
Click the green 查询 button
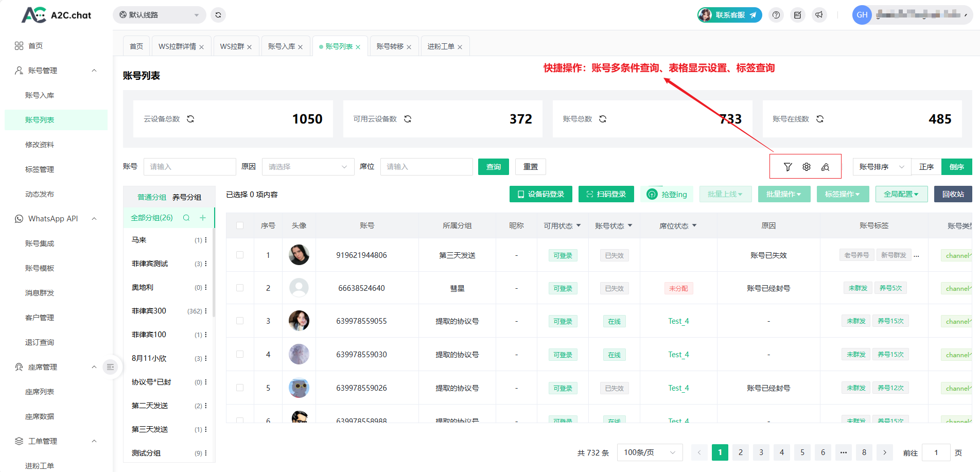tap(493, 167)
